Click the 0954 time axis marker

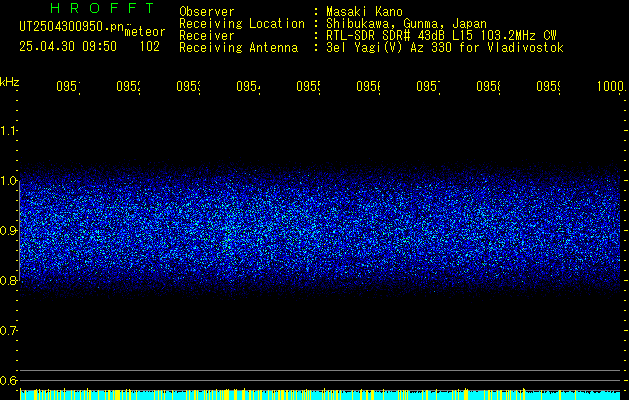pyautogui.click(x=248, y=87)
